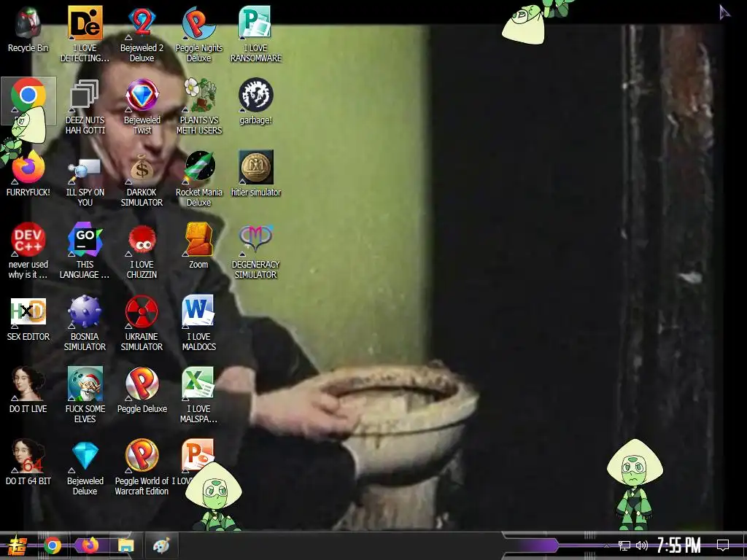This screenshot has height=560, width=747.
Task: Open the Recycle Bin desktop icon
Action: coord(28,30)
